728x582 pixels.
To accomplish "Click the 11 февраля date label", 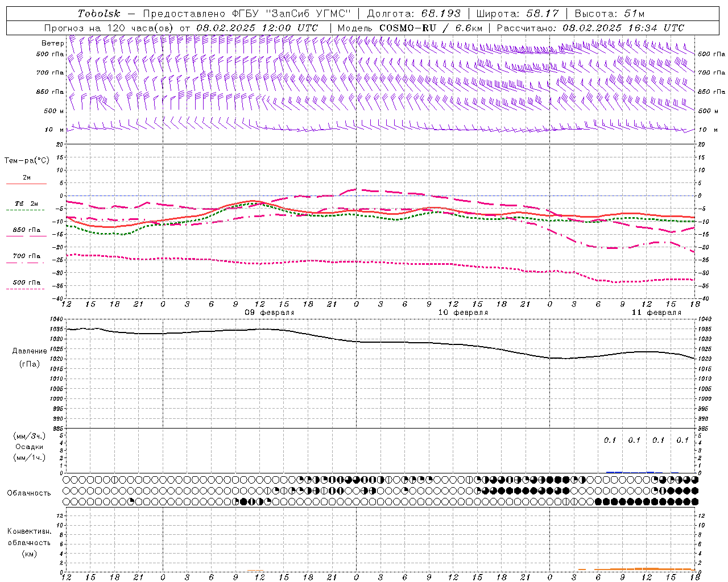I will click(x=656, y=313).
